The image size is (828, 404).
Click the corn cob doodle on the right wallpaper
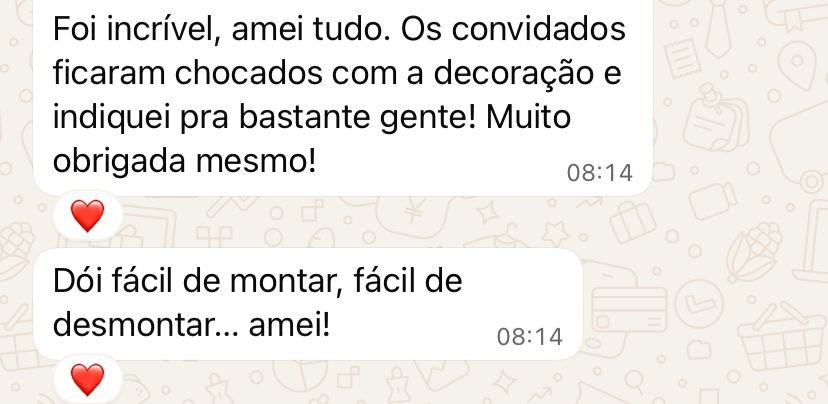point(755,251)
